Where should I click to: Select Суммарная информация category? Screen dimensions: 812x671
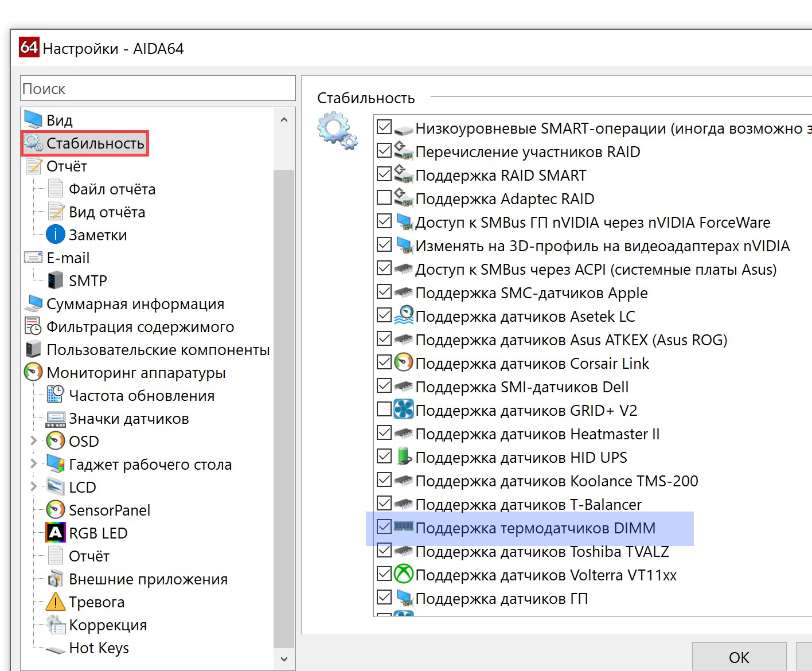(135, 304)
